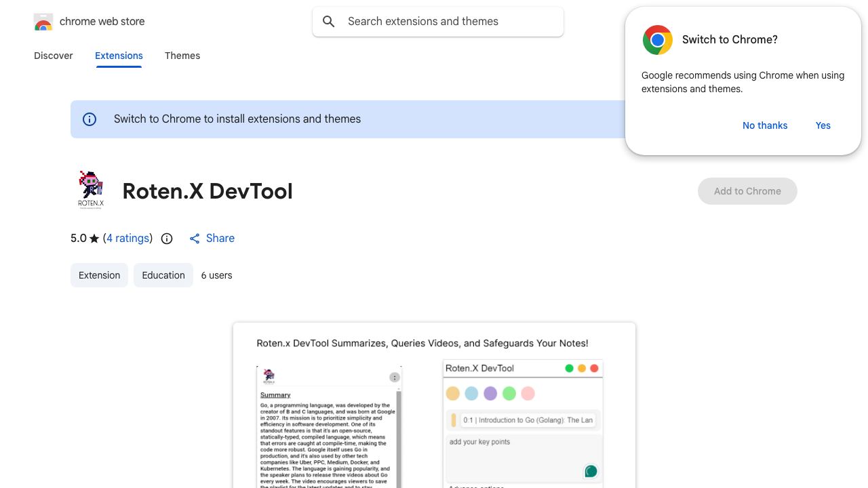Select the green color circle
The image size is (868, 488).
509,394
